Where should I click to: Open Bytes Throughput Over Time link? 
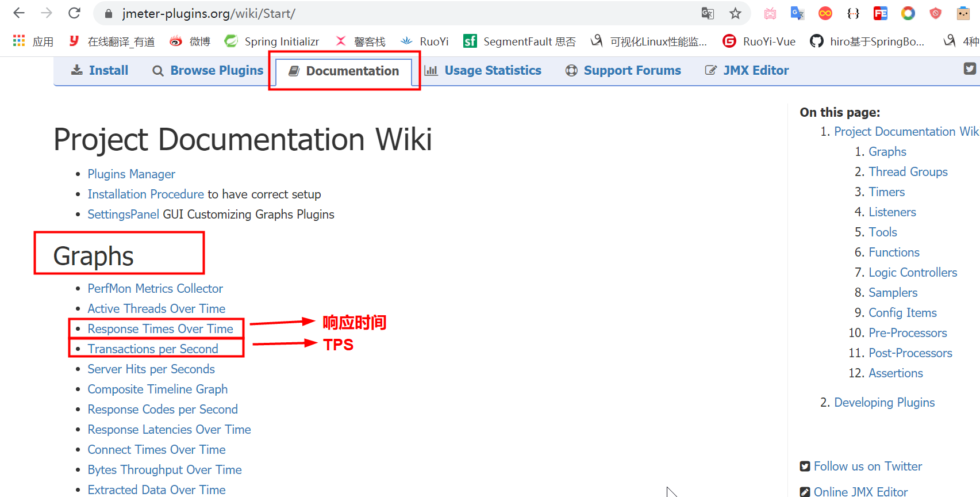pyautogui.click(x=164, y=469)
